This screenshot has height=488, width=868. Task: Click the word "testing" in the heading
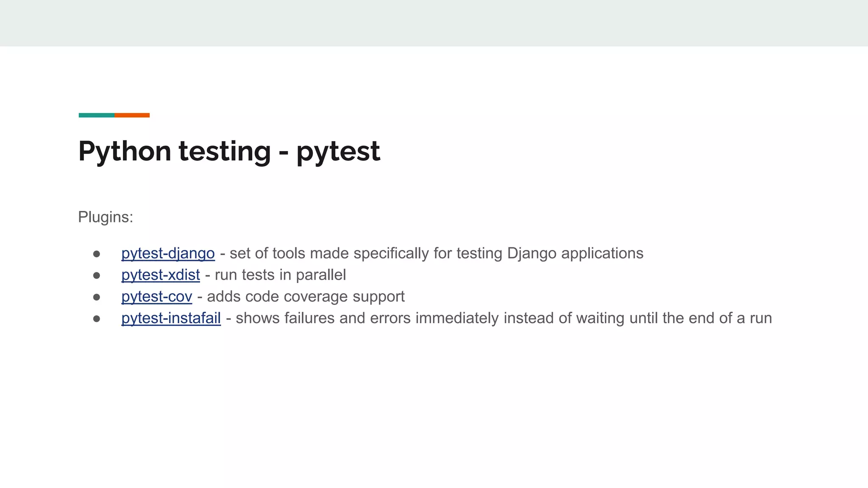224,151
